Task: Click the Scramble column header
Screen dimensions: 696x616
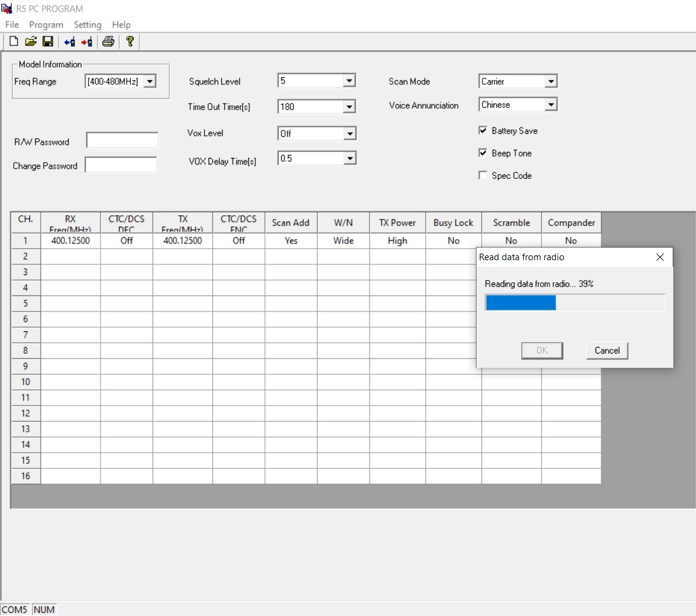Action: [x=511, y=222]
